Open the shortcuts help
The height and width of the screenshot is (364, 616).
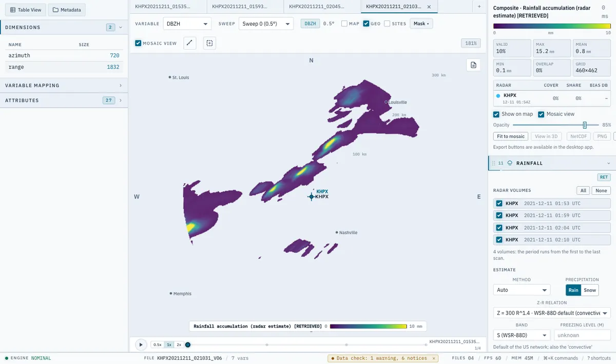click(x=599, y=358)
